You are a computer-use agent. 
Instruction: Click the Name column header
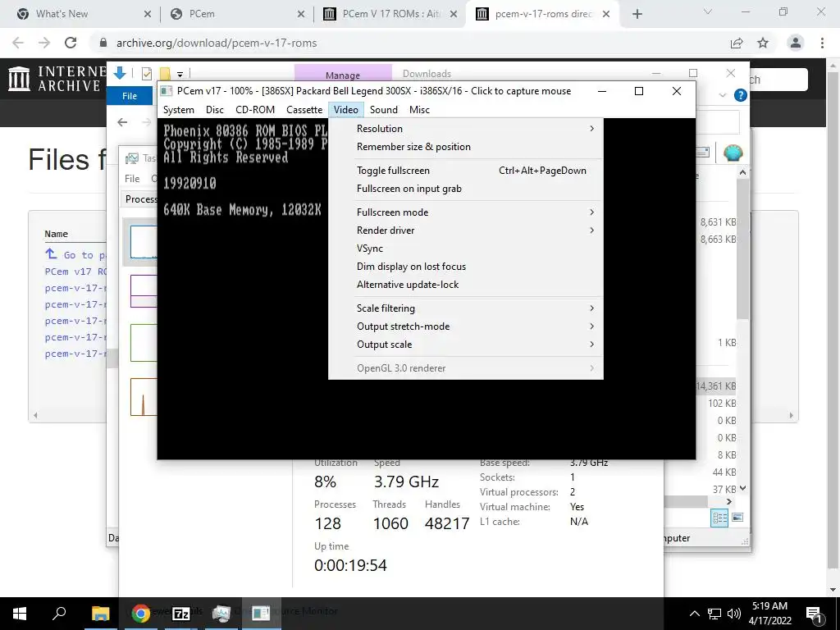(x=57, y=234)
